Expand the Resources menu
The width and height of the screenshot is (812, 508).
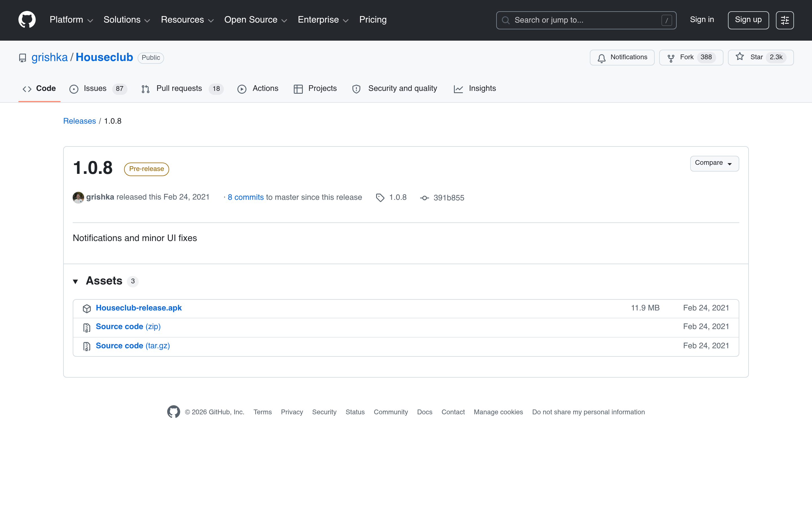(x=187, y=20)
